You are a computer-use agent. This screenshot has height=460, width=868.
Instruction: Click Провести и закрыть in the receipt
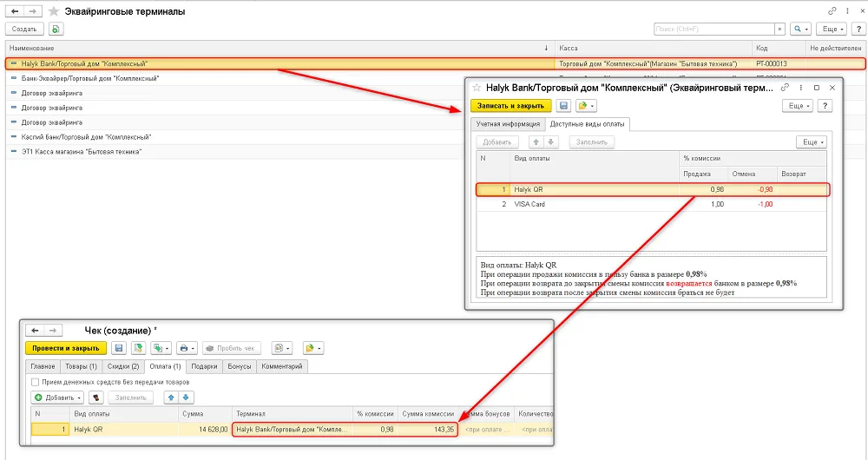[66, 348]
